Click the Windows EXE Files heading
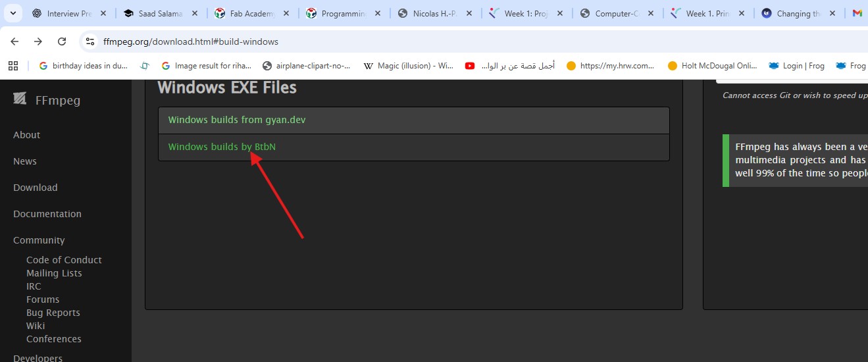This screenshot has height=362, width=868. (x=227, y=88)
